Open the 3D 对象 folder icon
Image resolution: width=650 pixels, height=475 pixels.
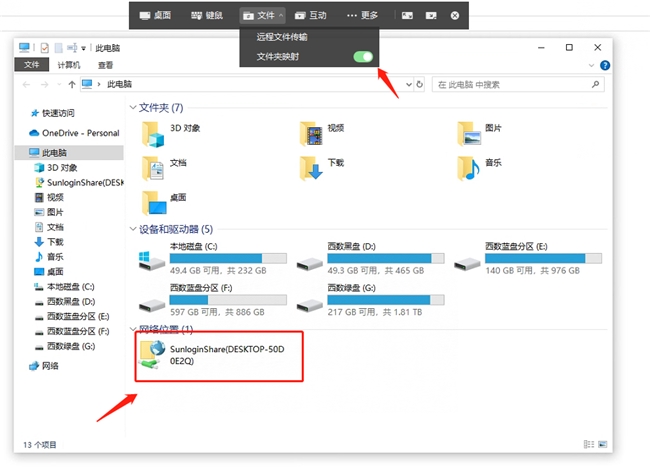154,132
